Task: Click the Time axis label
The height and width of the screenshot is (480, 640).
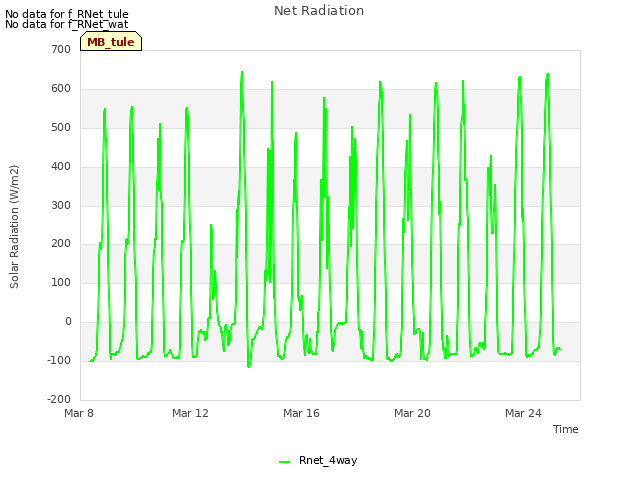Action: point(565,429)
